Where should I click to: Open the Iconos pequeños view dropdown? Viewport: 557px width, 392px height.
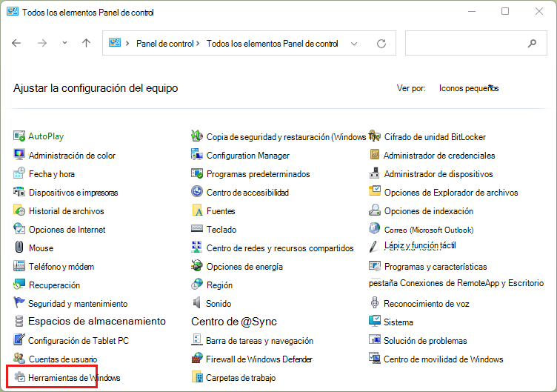(469, 88)
